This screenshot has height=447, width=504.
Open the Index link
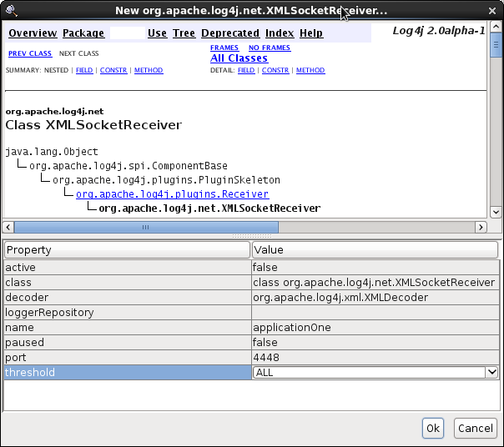coord(280,33)
